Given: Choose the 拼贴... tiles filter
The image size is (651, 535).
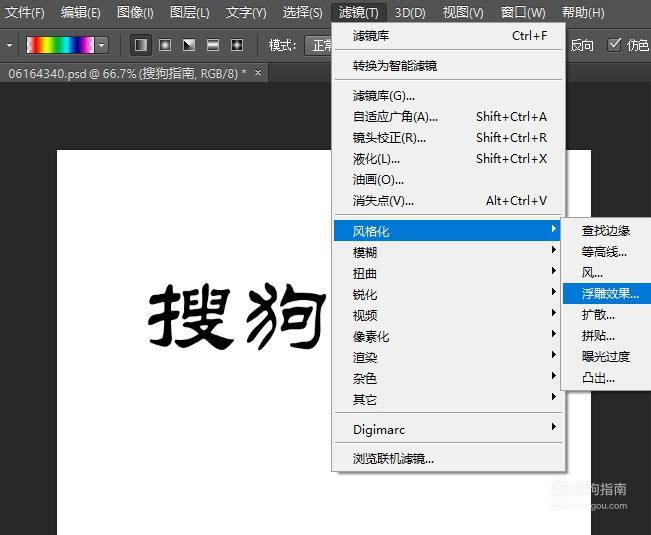Looking at the screenshot, I should [607, 335].
